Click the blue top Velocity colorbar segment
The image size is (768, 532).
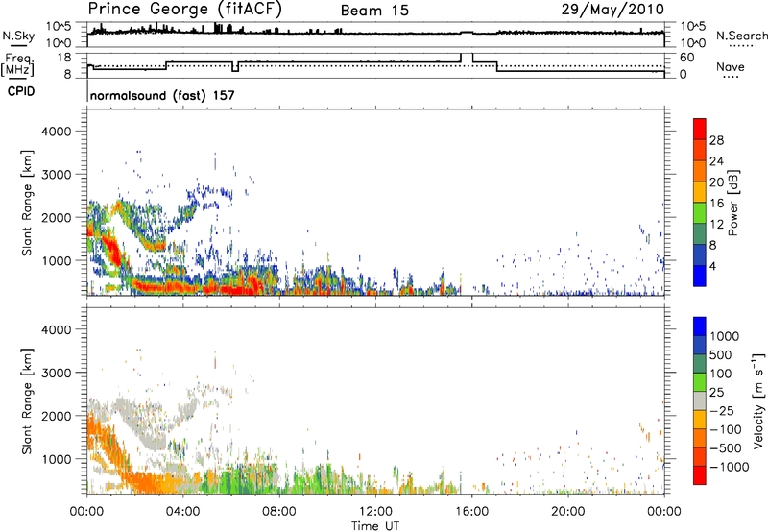(x=700, y=326)
